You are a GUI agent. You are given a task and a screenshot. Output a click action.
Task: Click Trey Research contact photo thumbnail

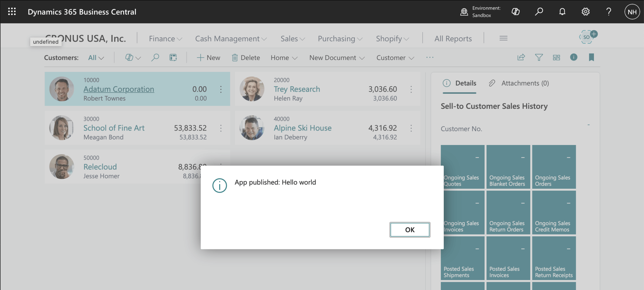(x=252, y=89)
